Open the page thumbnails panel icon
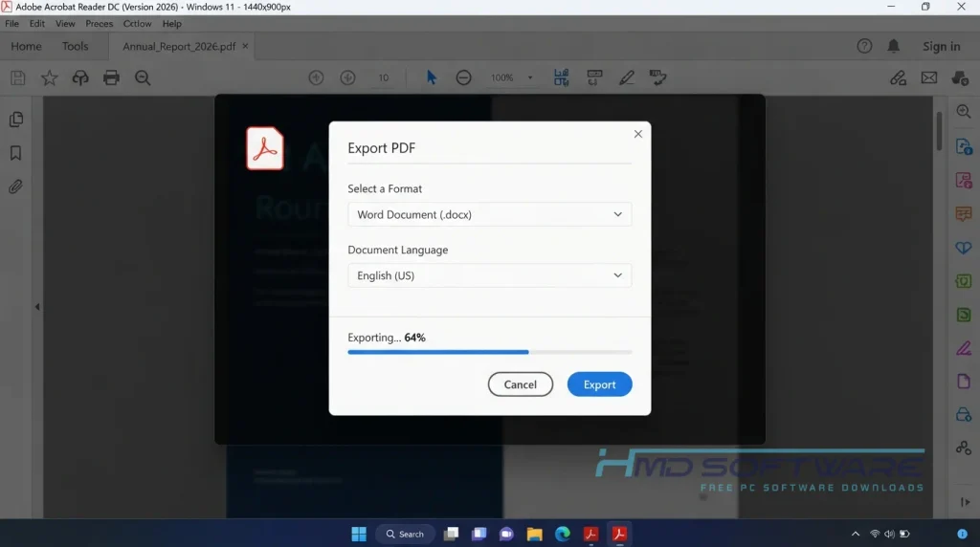The image size is (980, 547). pos(16,120)
